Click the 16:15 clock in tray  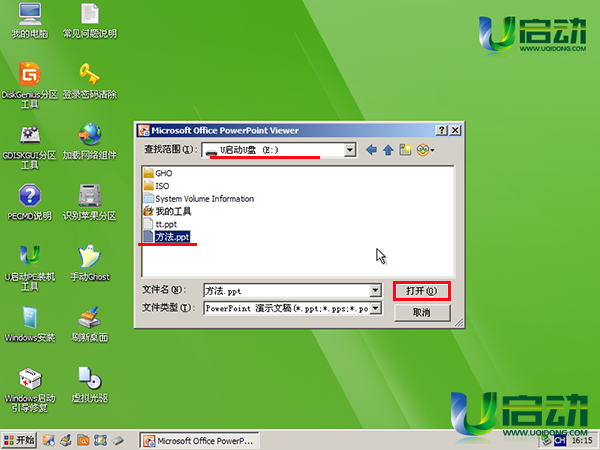point(582,441)
